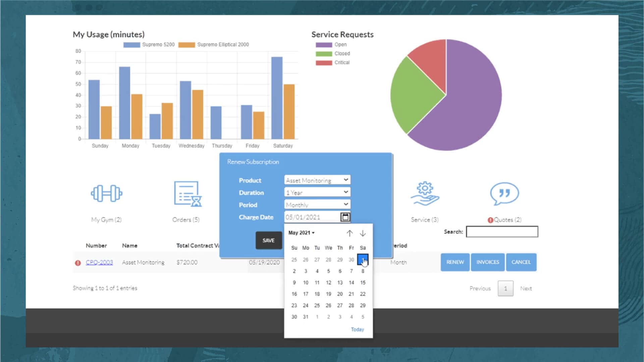Click the RENEW button
This screenshot has width=644, height=362.
point(455,262)
